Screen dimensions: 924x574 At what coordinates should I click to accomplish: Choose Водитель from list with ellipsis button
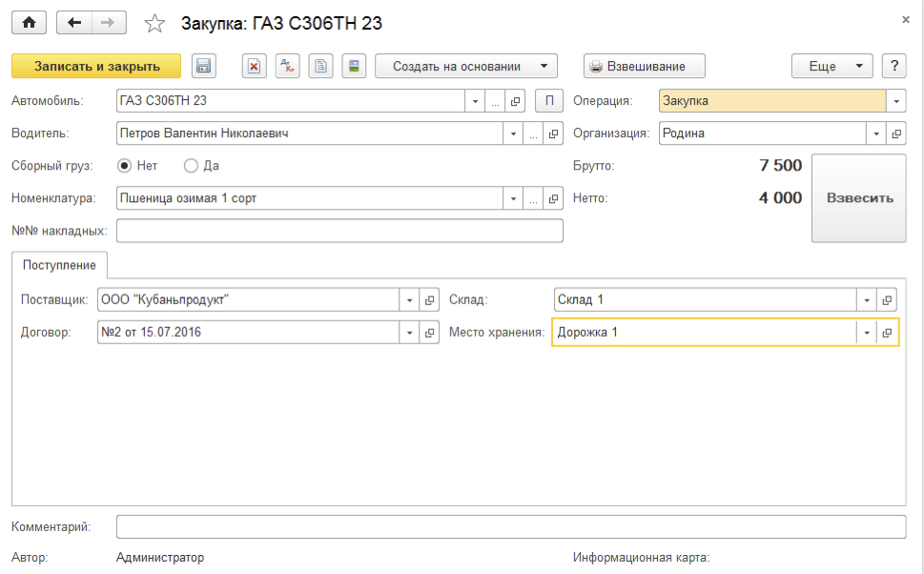pos(533,133)
